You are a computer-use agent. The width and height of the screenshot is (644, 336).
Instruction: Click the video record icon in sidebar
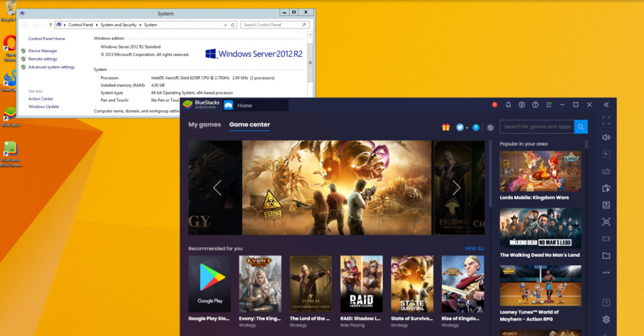click(x=606, y=239)
